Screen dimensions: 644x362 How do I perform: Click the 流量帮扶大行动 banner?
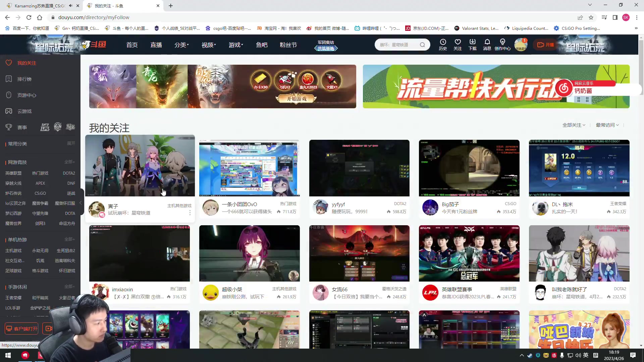pos(496,86)
